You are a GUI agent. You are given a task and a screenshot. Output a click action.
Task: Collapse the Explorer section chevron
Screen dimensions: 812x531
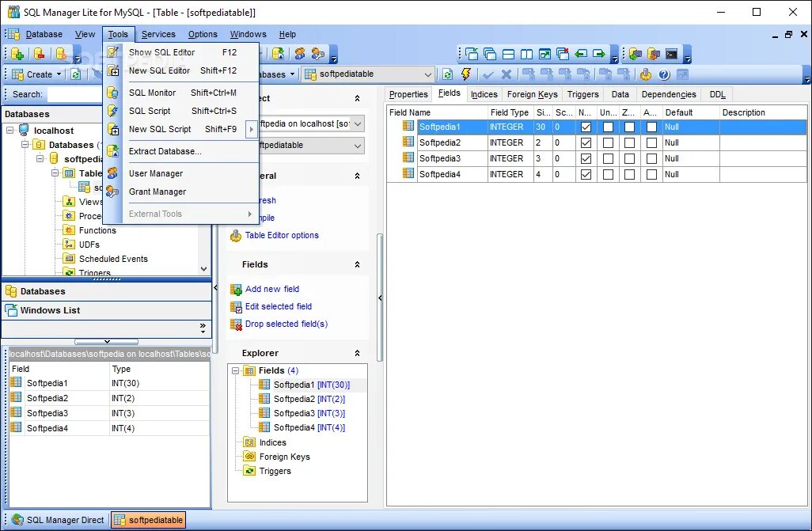[x=357, y=353]
